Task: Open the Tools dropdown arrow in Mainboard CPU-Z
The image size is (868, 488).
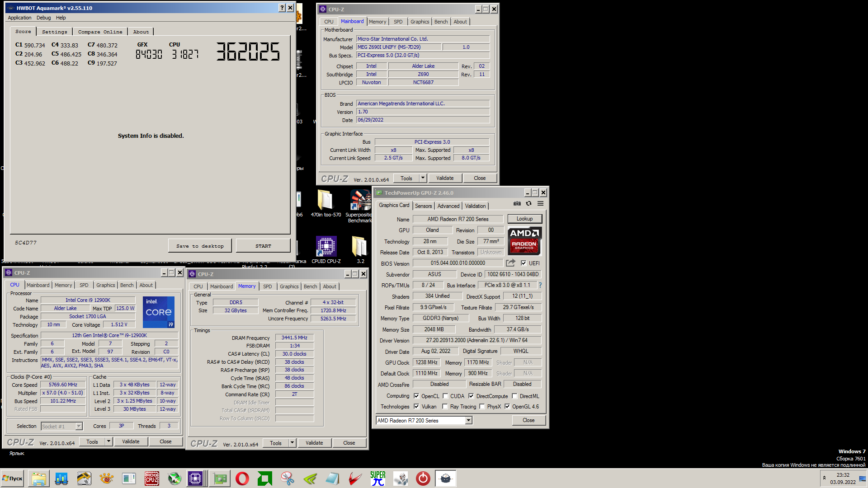Action: click(423, 178)
